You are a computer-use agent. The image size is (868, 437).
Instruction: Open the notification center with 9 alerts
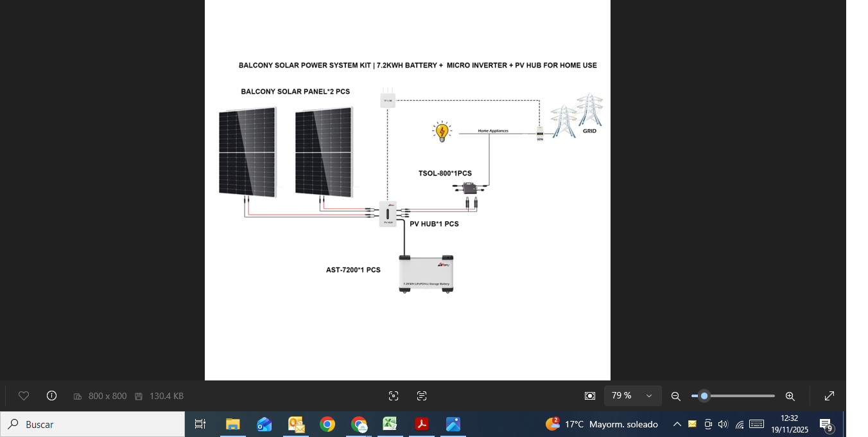click(826, 424)
